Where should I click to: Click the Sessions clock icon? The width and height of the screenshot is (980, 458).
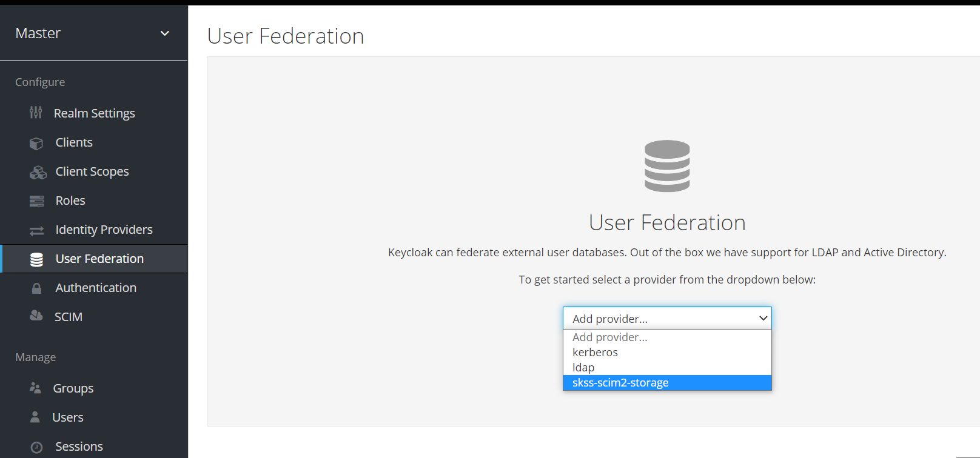(36, 447)
